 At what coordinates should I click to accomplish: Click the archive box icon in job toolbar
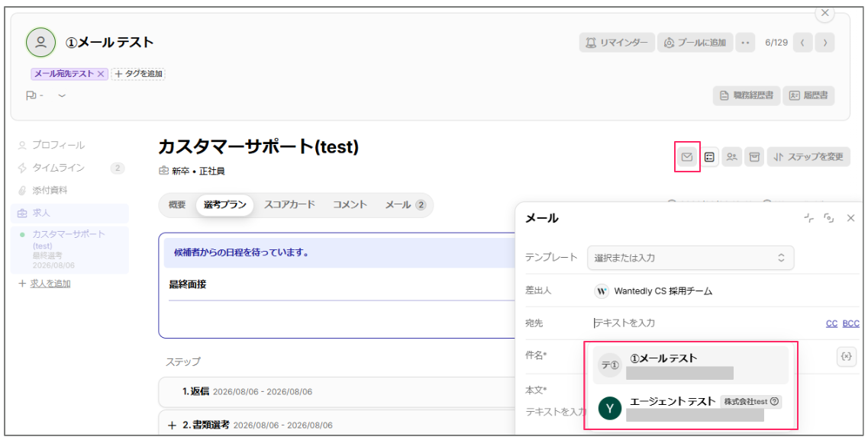754,157
